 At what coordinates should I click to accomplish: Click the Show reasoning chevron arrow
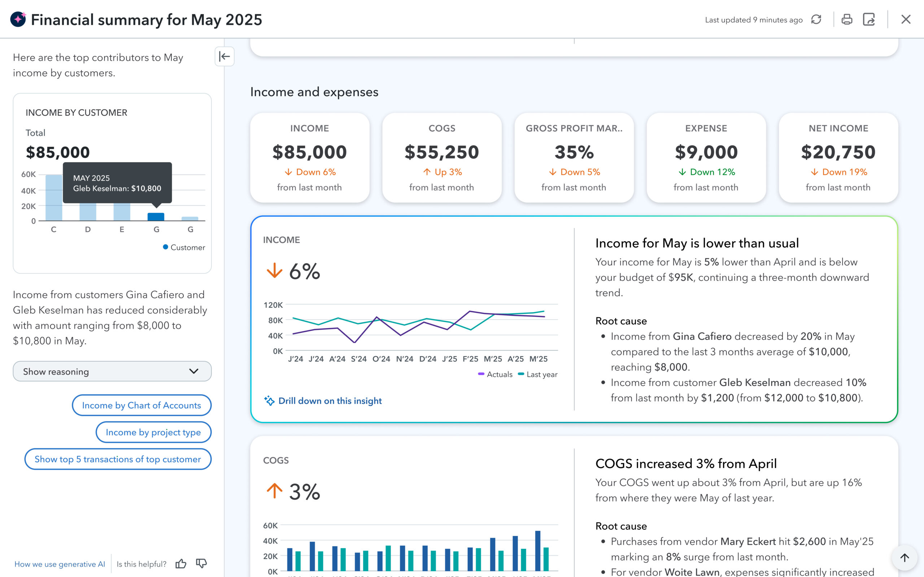(x=194, y=371)
